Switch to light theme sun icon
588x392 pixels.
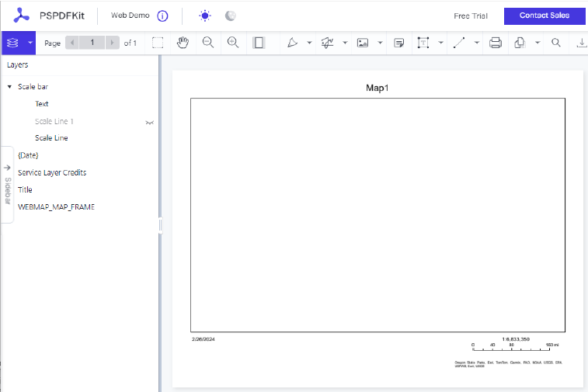click(x=205, y=16)
